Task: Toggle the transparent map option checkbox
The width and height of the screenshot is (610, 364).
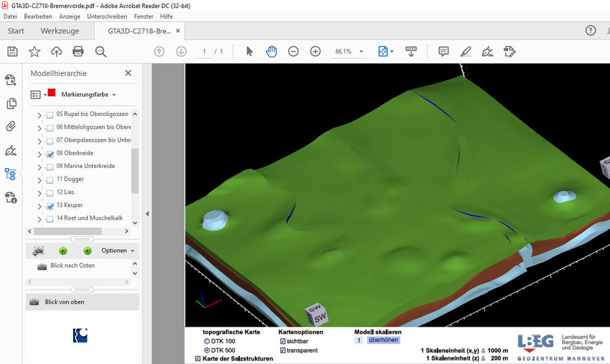Action: 283,350
